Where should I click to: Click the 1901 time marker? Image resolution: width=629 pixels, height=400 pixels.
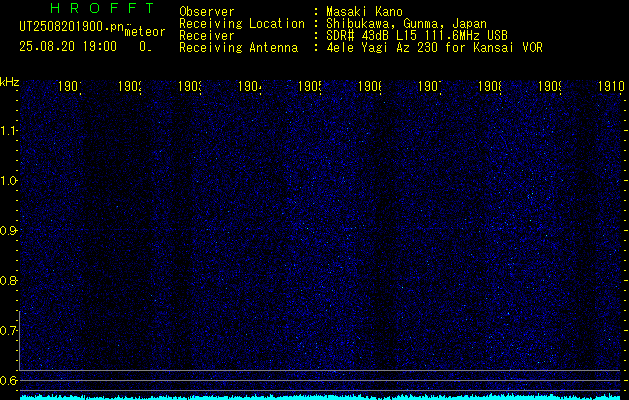[x=69, y=86]
